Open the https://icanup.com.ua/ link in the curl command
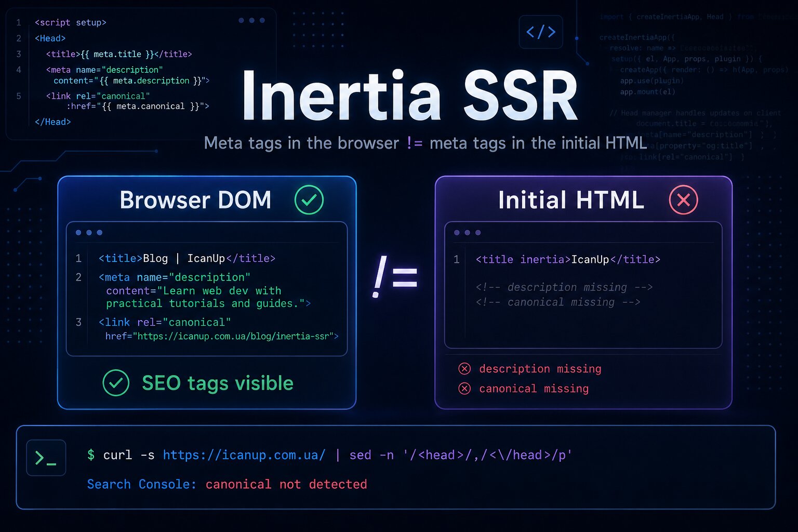The width and height of the screenshot is (798, 532). coord(244,455)
